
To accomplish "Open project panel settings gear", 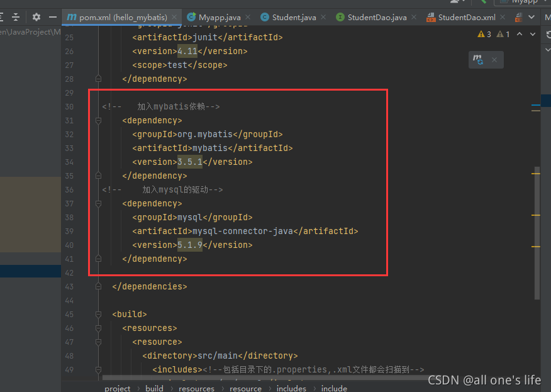I will 36,17.
